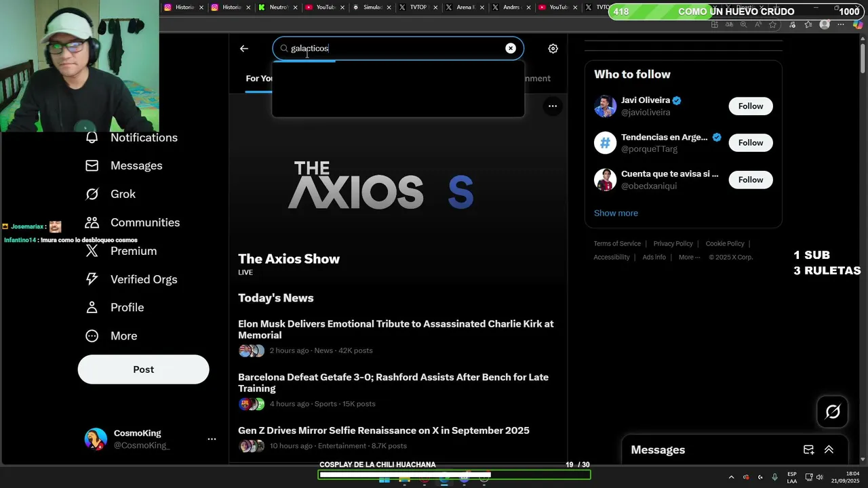Click the avatars under the Barcelona story

[x=252, y=404]
